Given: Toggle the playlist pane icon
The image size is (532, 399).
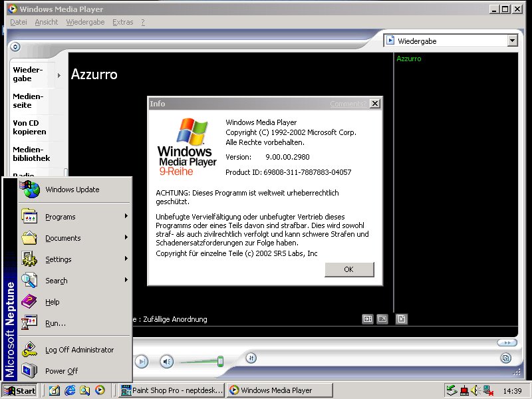Looking at the screenshot, I should 401,319.
